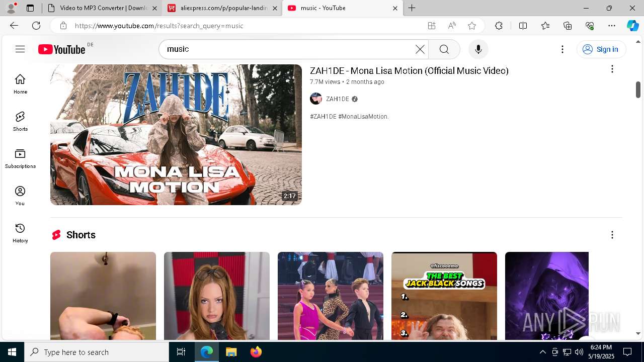This screenshot has height=362, width=644.
Task: Open Browser essentials heart icon
Action: [x=590, y=26]
